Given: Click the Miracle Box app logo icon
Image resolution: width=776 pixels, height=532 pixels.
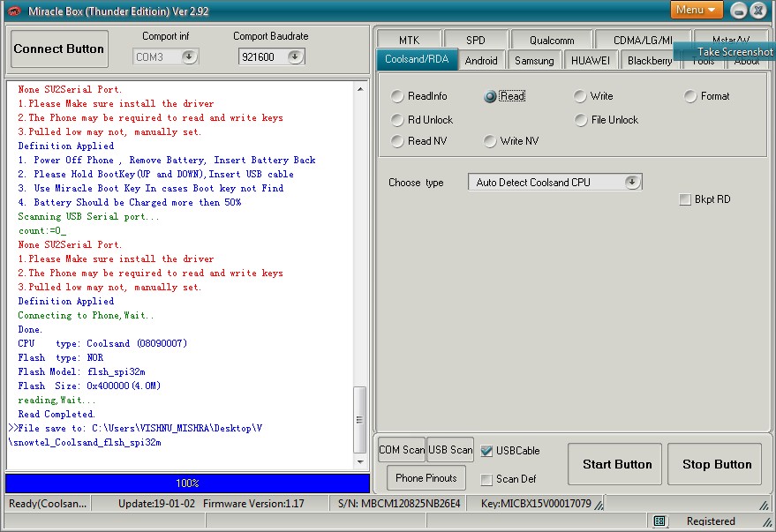Looking at the screenshot, I should point(14,11).
